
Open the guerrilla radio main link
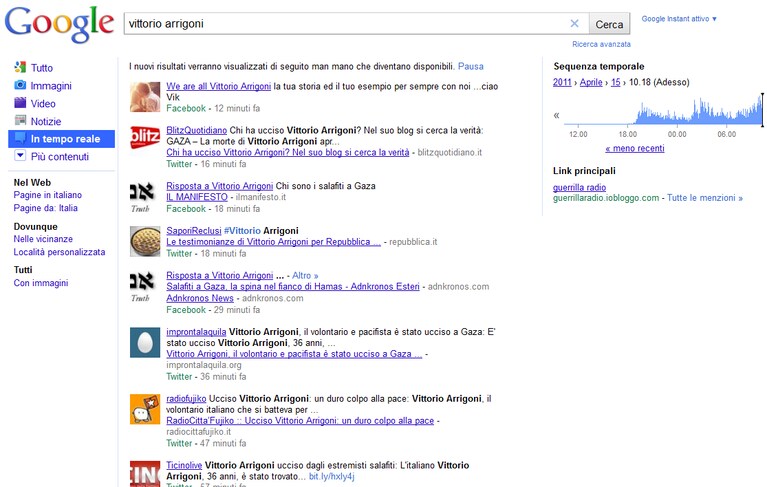[579, 187]
